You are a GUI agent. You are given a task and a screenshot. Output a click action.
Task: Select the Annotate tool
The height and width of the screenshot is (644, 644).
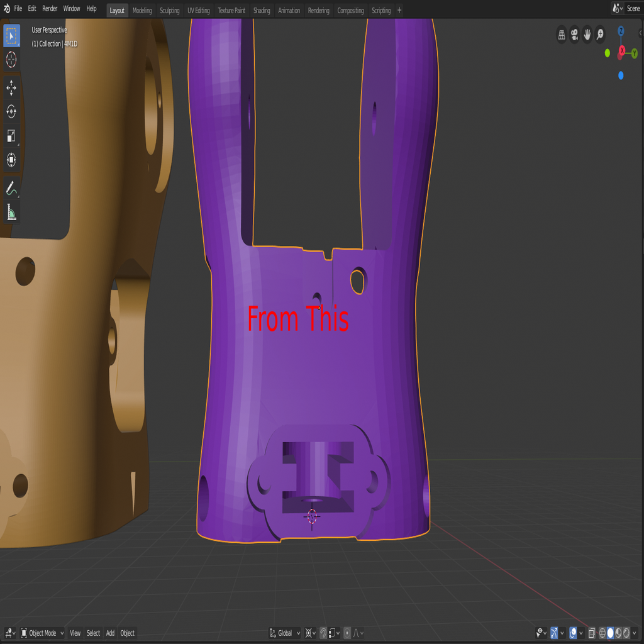pos(11,188)
